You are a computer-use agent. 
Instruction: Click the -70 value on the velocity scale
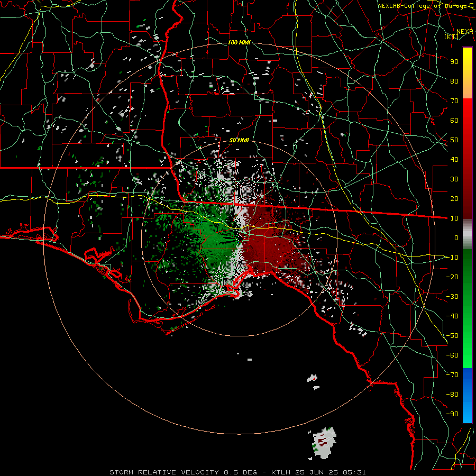[452, 375]
